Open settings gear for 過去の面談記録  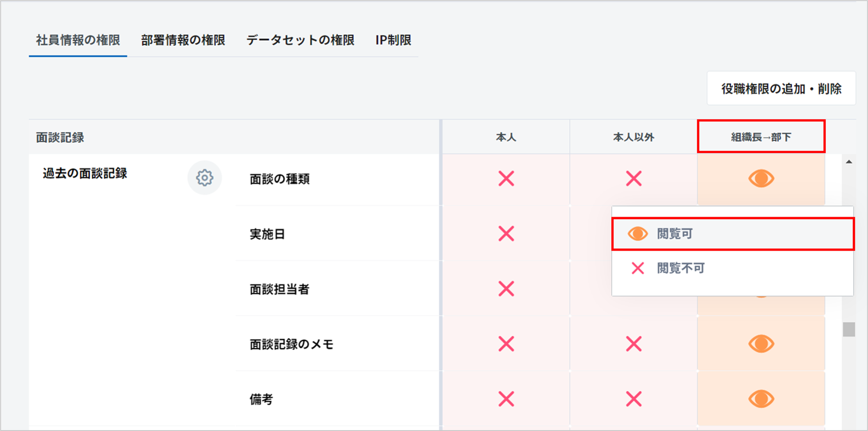tap(204, 178)
